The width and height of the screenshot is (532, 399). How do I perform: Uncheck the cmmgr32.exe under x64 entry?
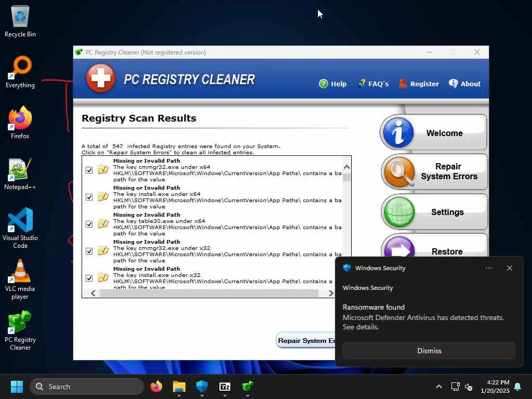coord(89,170)
